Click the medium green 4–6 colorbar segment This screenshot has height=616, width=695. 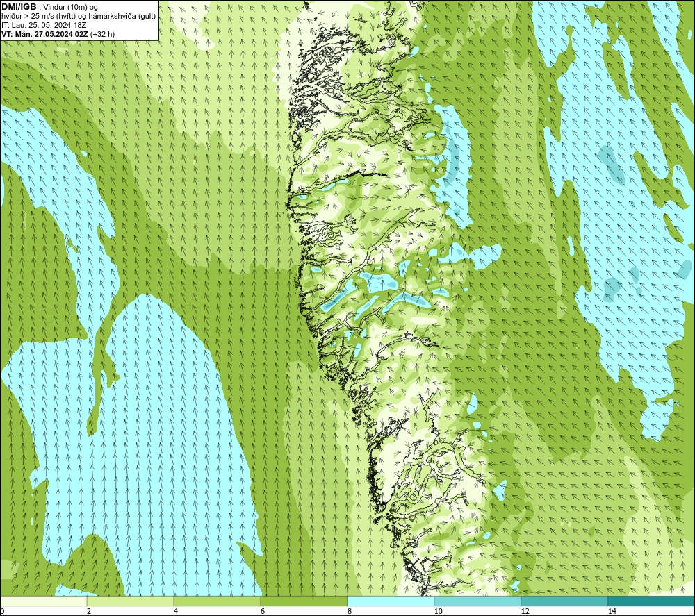(217, 601)
